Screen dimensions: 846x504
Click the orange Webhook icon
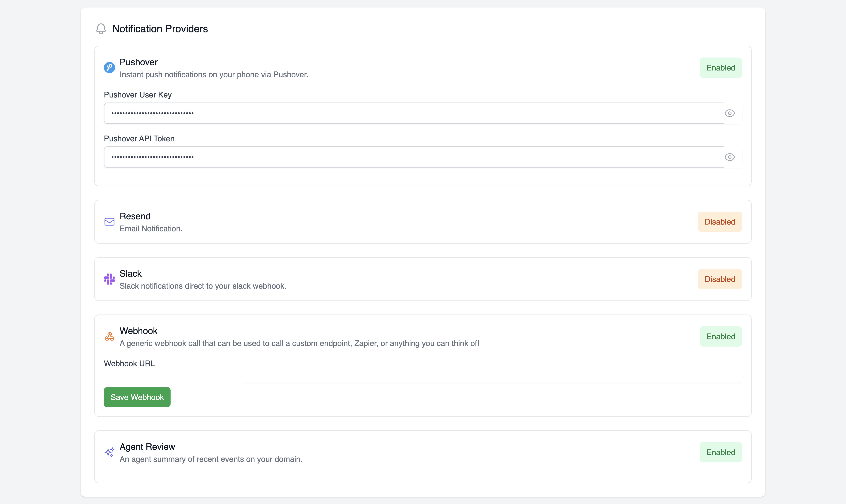[109, 336]
